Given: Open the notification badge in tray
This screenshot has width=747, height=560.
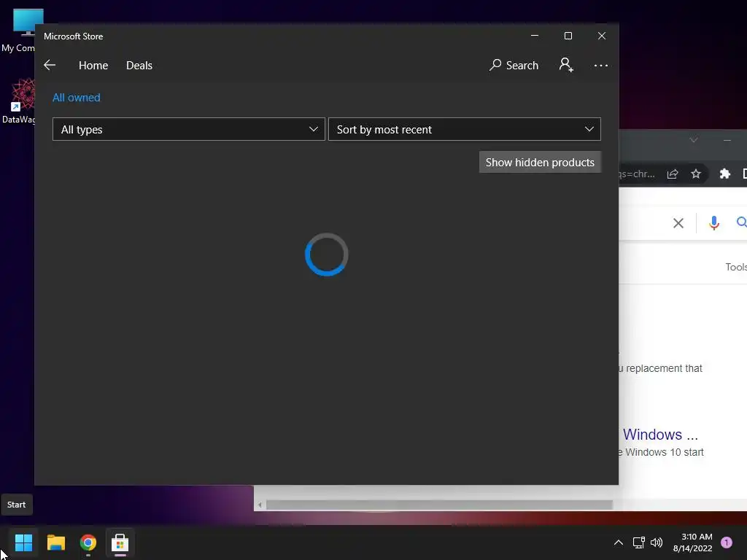Looking at the screenshot, I should [727, 542].
